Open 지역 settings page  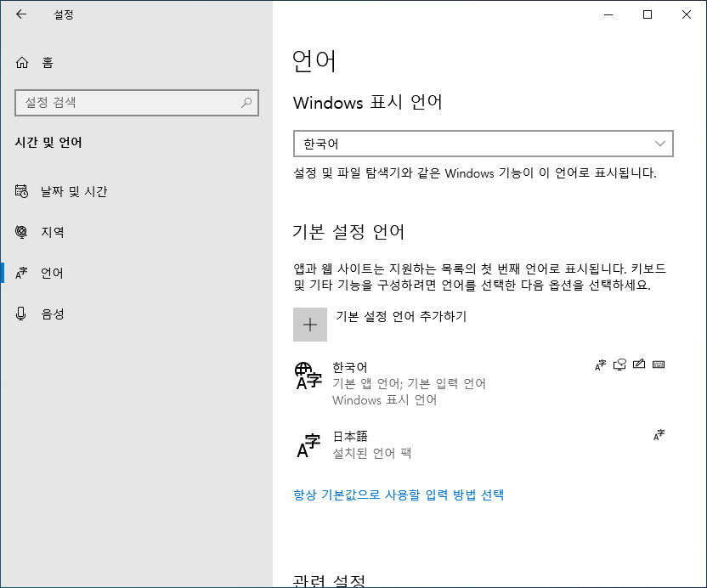coord(136,232)
